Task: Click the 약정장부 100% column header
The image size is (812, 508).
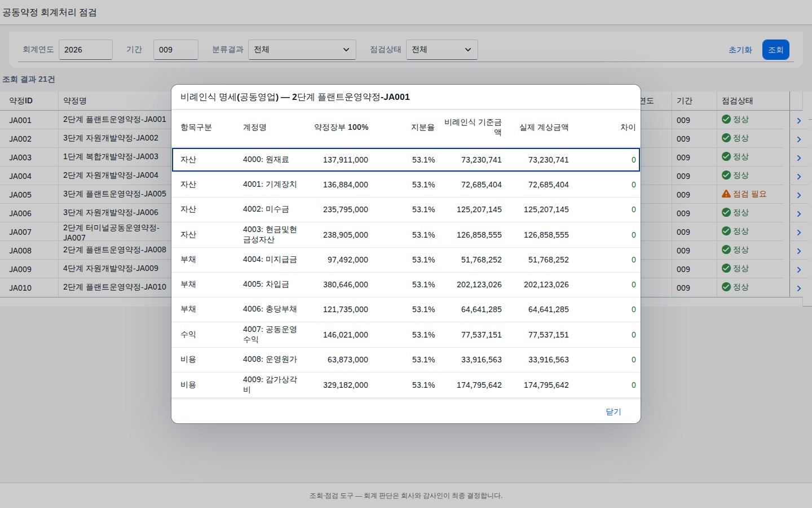Action: 341,128
